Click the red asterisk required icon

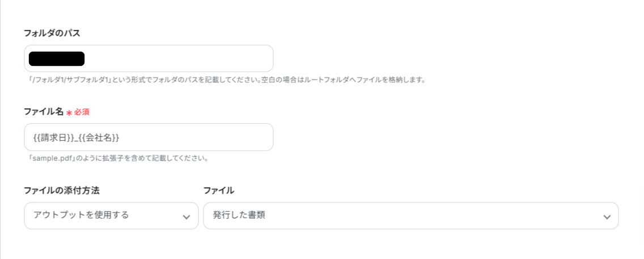tap(69, 112)
